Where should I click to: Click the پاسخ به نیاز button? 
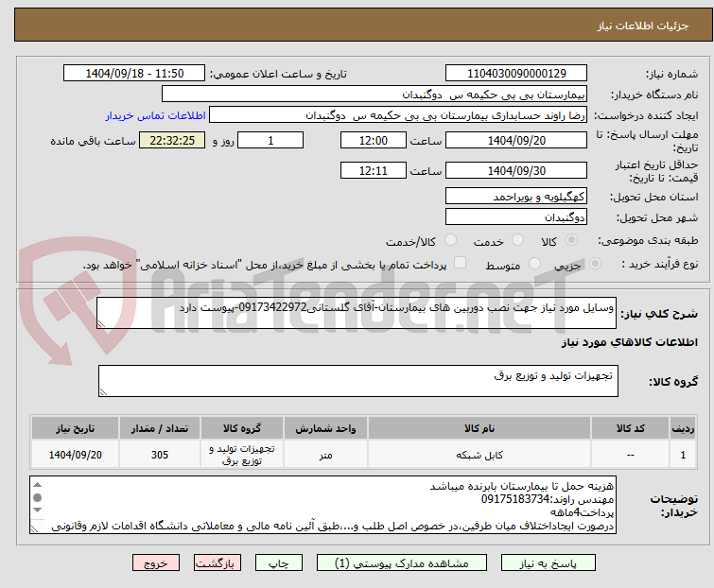click(x=548, y=563)
